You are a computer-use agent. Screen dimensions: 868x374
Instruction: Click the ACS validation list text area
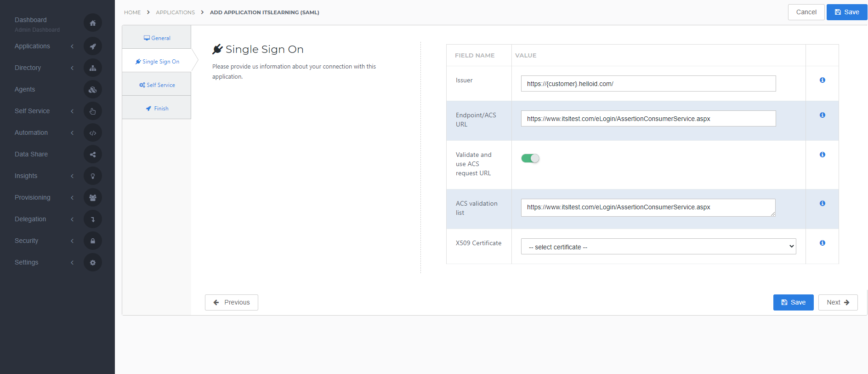tap(648, 207)
